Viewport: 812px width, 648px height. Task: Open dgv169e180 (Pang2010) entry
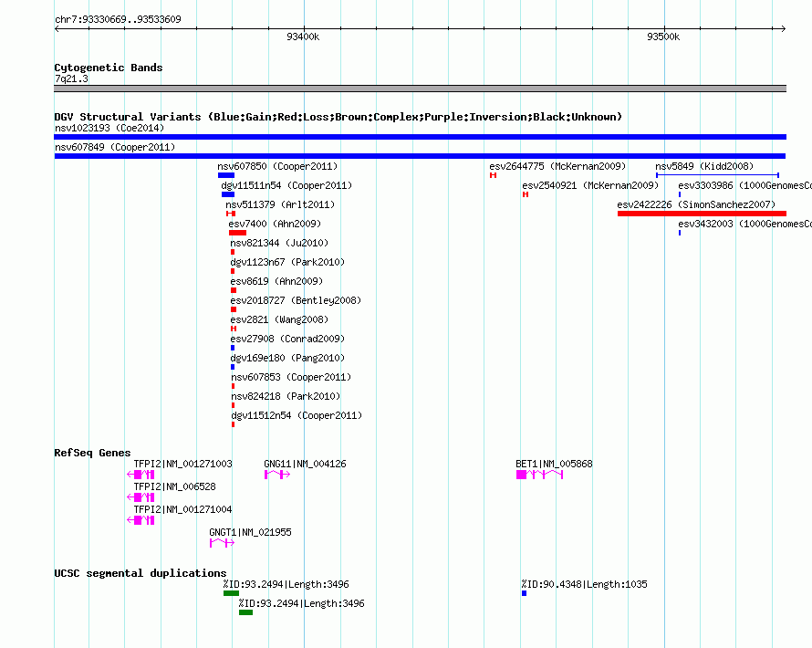(287, 358)
